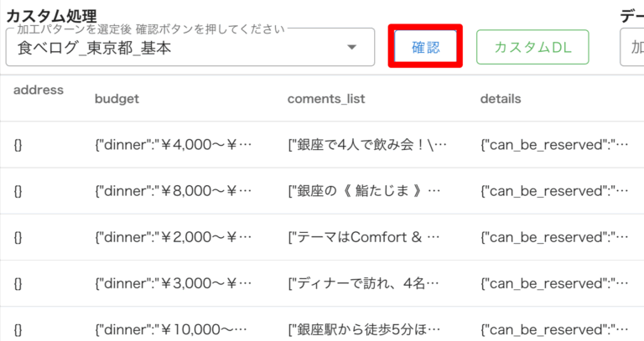
Task: Click the カスタムDL download button
Action: [532, 47]
